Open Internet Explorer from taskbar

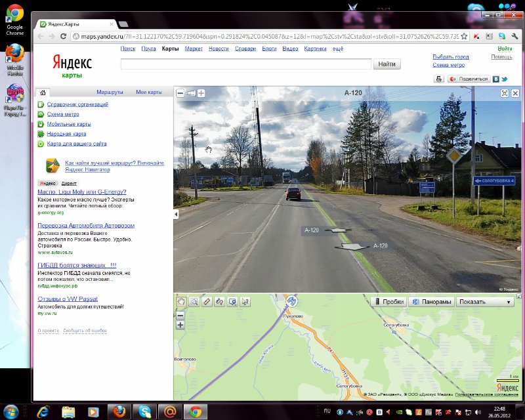pos(43,411)
